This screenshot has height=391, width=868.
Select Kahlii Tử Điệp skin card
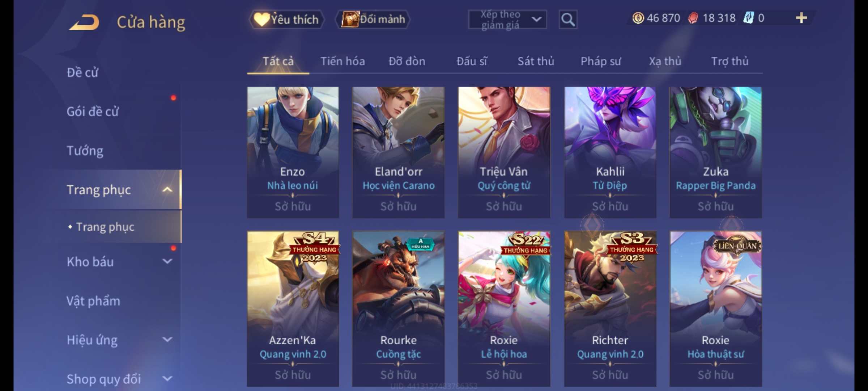pyautogui.click(x=610, y=152)
